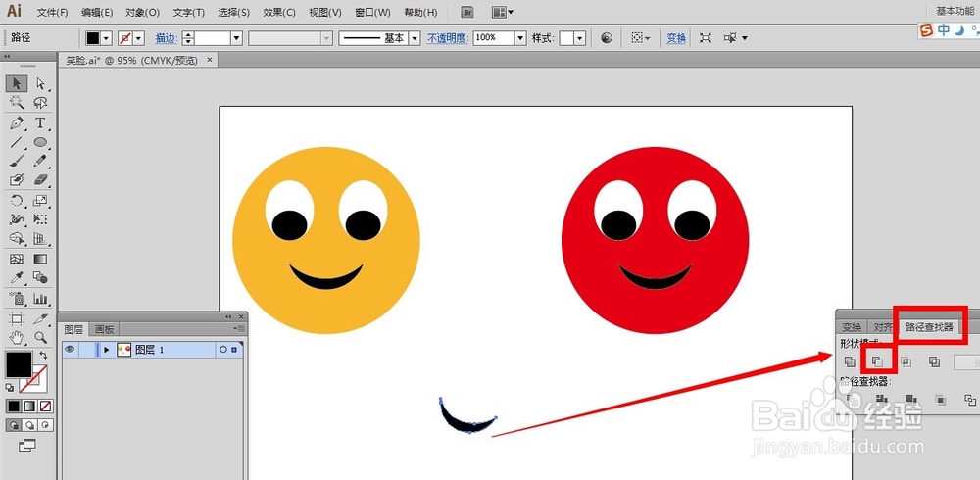
Task: Open the stroke weight dropdown
Action: pyautogui.click(x=236, y=38)
